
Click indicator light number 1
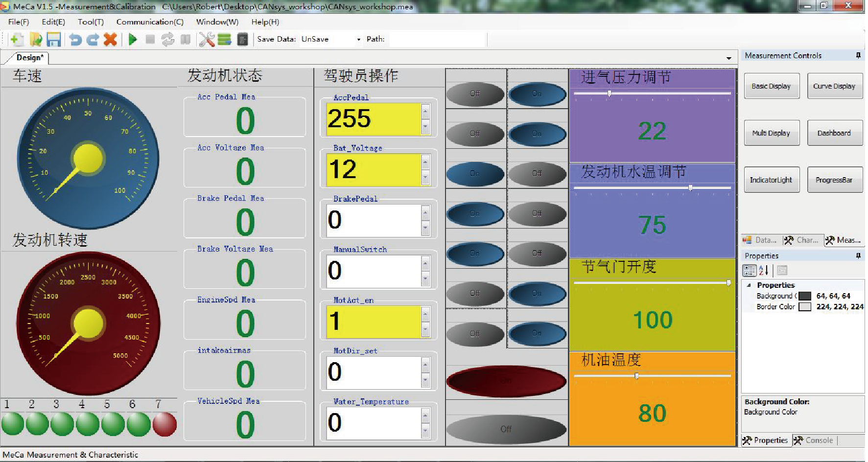coord(13,424)
